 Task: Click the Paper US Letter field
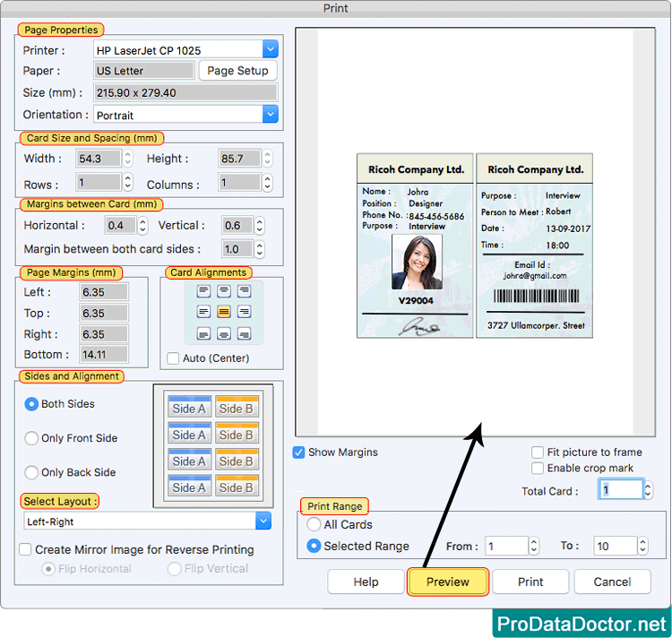point(144,71)
